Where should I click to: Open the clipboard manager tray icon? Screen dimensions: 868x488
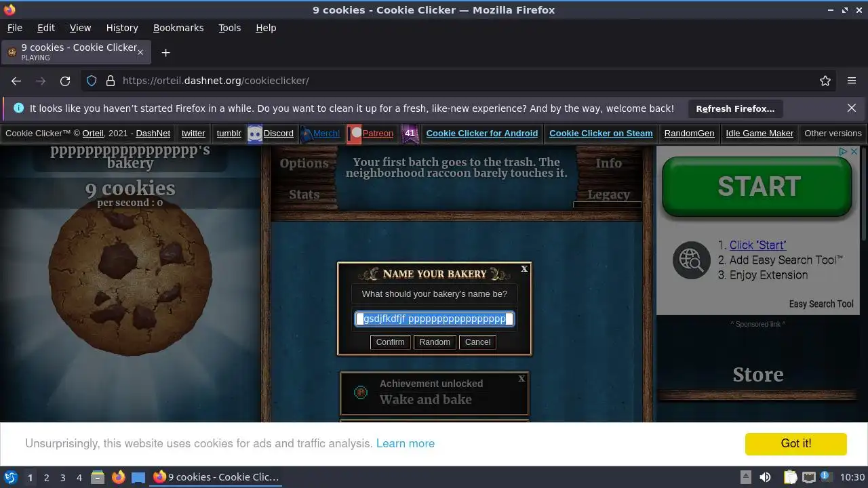pyautogui.click(x=790, y=477)
